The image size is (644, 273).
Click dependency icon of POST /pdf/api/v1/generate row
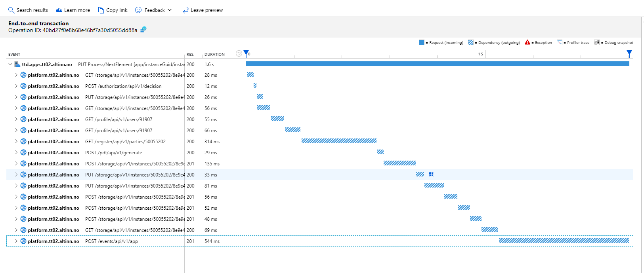coord(23,152)
